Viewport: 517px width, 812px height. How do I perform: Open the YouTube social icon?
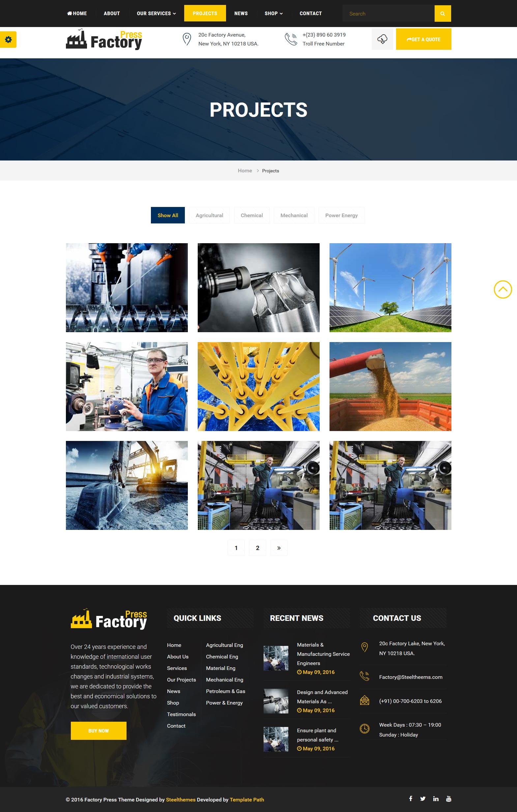pos(448,798)
